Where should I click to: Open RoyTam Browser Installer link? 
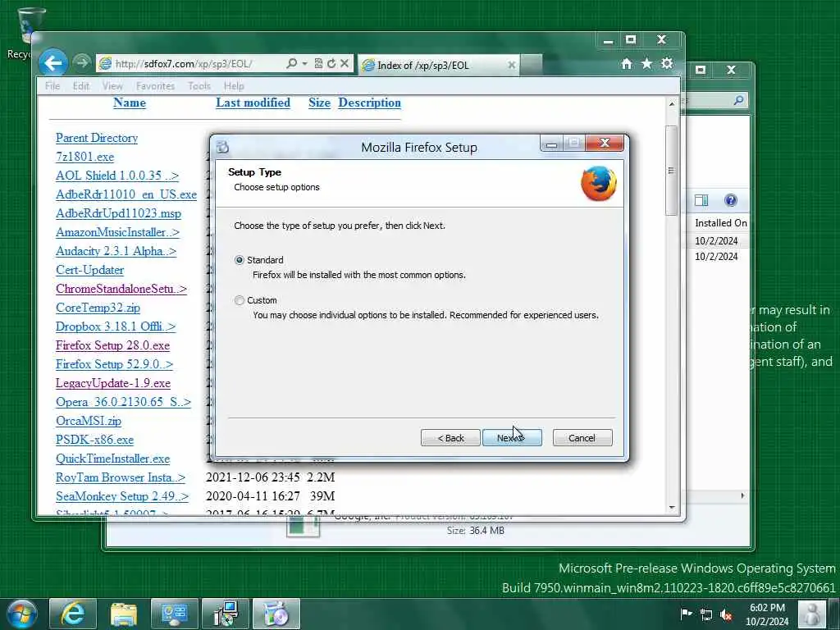coord(121,477)
